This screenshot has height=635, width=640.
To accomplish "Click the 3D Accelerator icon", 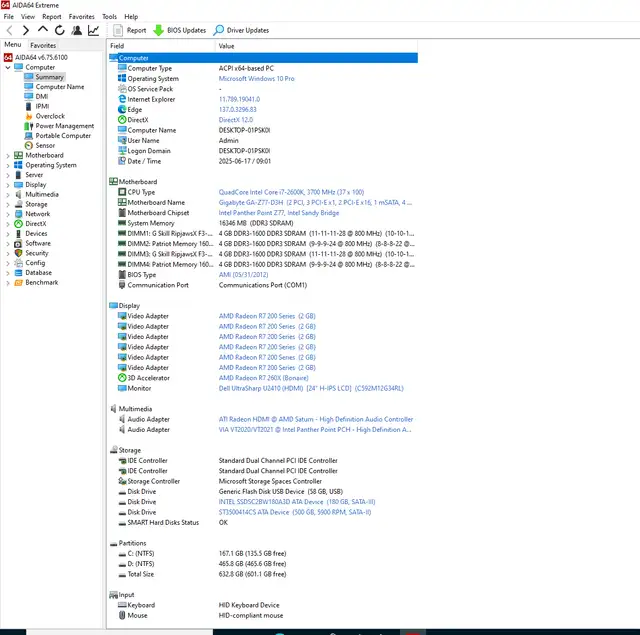I will pyautogui.click(x=122, y=378).
